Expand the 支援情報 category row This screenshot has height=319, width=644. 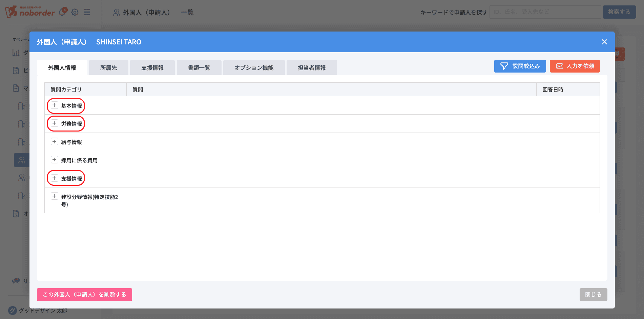coord(54,178)
